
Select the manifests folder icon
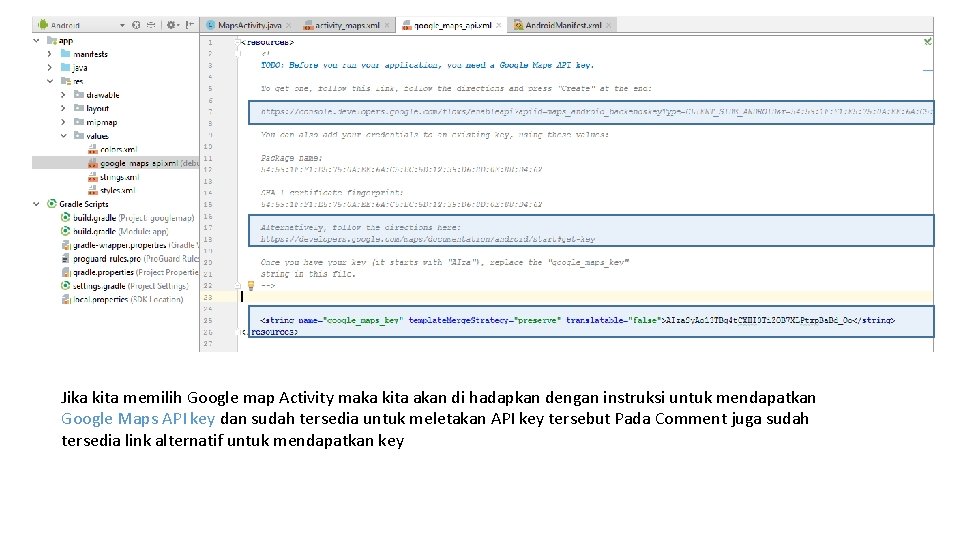[x=66, y=54]
